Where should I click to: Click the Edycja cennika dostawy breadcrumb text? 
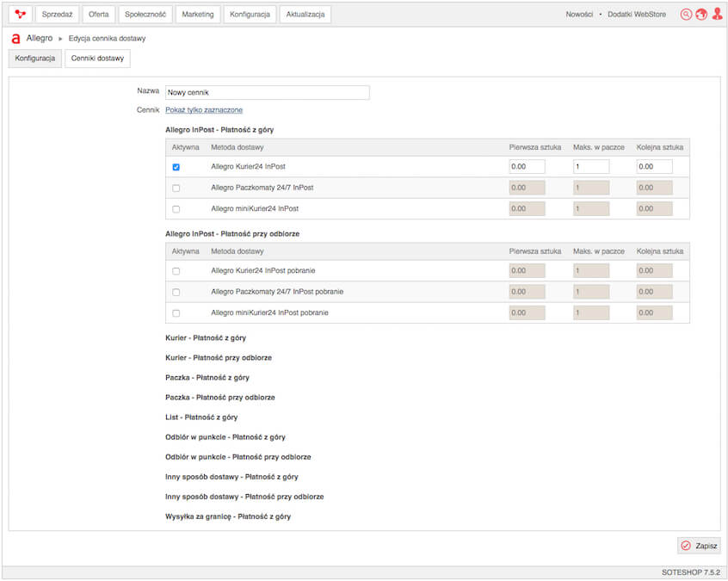[107, 39]
